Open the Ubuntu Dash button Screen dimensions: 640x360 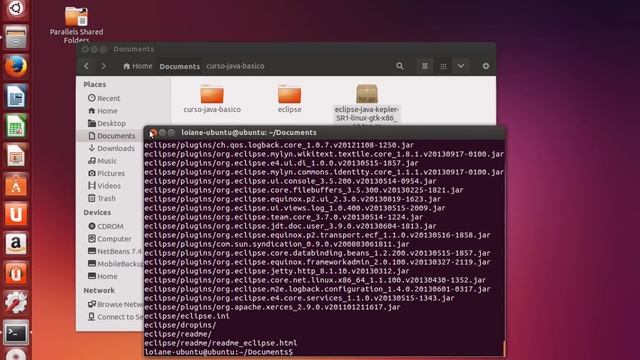[16, 9]
